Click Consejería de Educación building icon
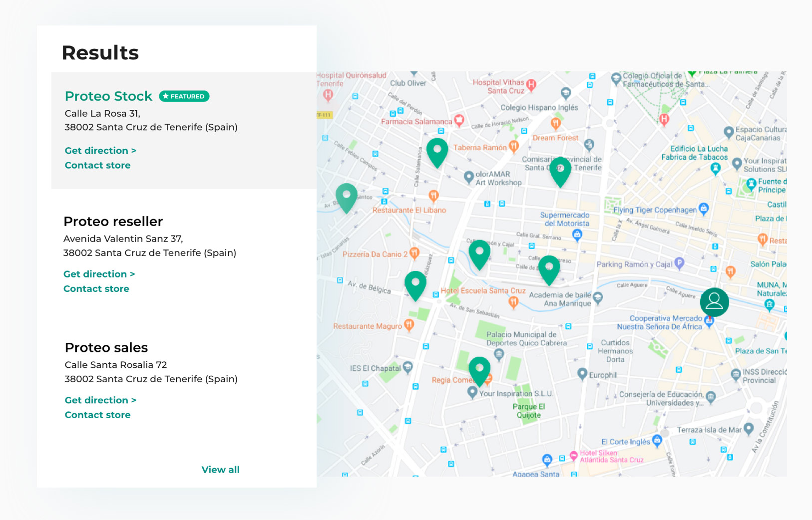 coord(711,397)
